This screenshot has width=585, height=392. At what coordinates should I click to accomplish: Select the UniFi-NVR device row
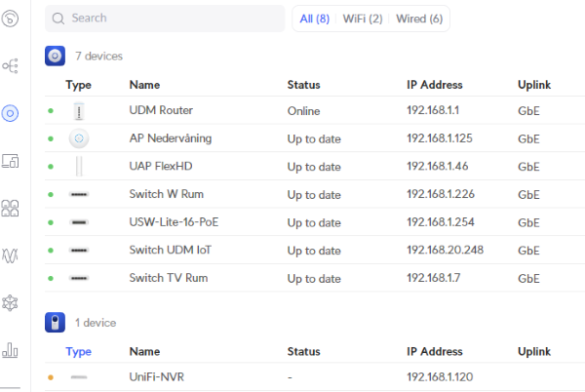tap(315, 377)
